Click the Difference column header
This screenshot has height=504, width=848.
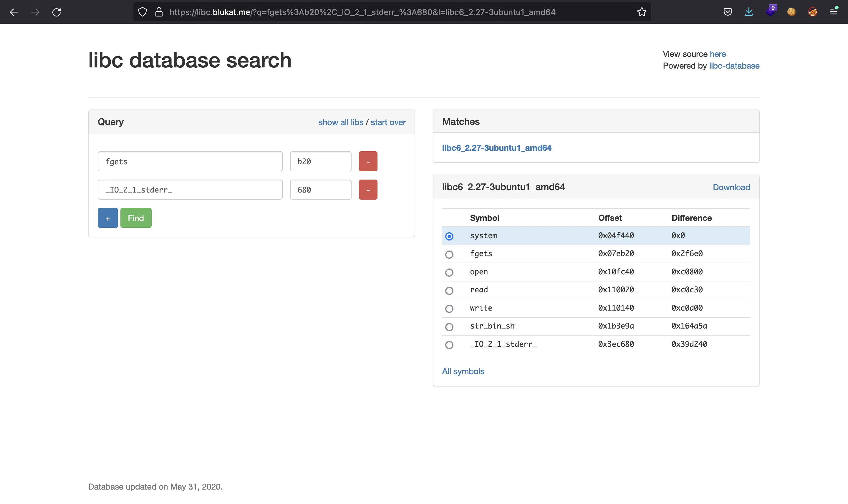tap(691, 218)
